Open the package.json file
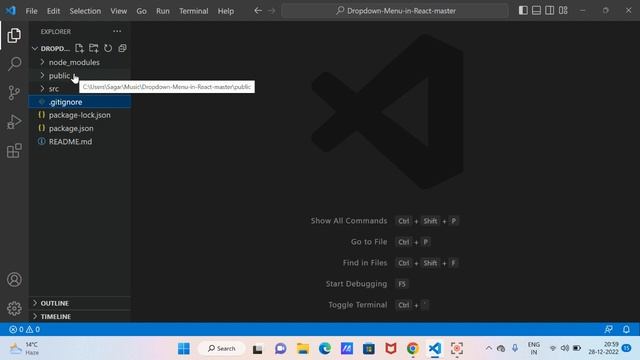The image size is (640, 360). [x=80, y=128]
